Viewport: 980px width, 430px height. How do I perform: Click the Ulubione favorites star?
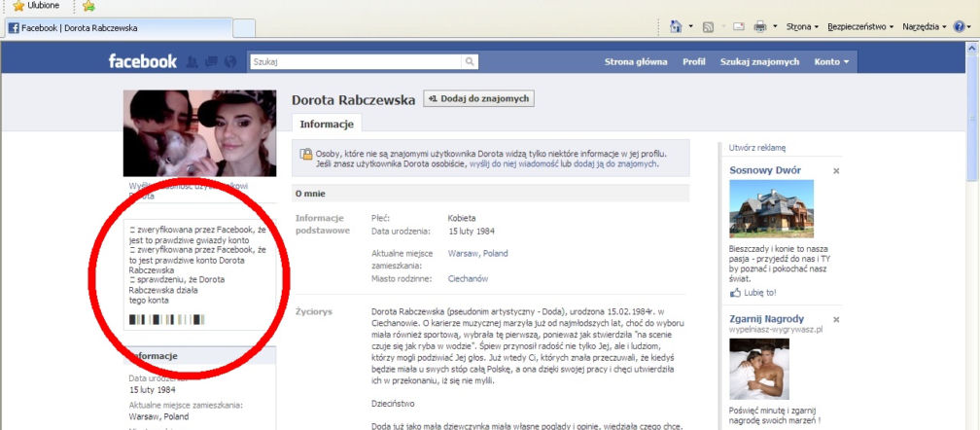[18, 6]
